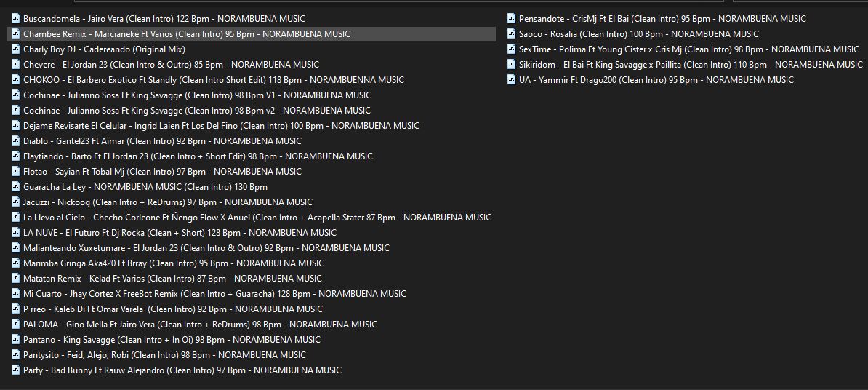Select SexTime - Polima Ft Young Cister name
This screenshot has height=390, width=868.
tap(689, 49)
